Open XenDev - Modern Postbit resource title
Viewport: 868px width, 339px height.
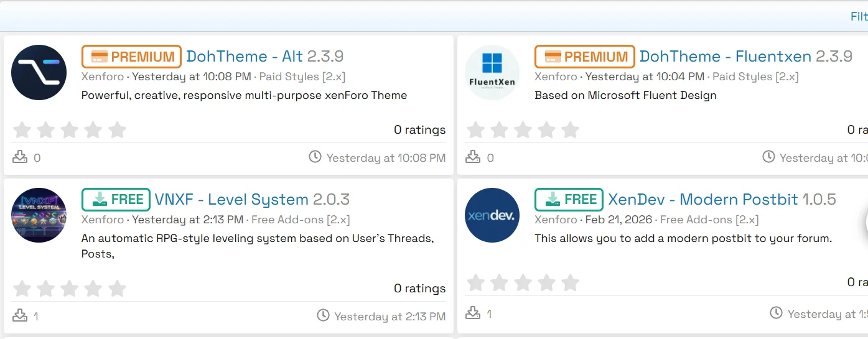(x=702, y=200)
